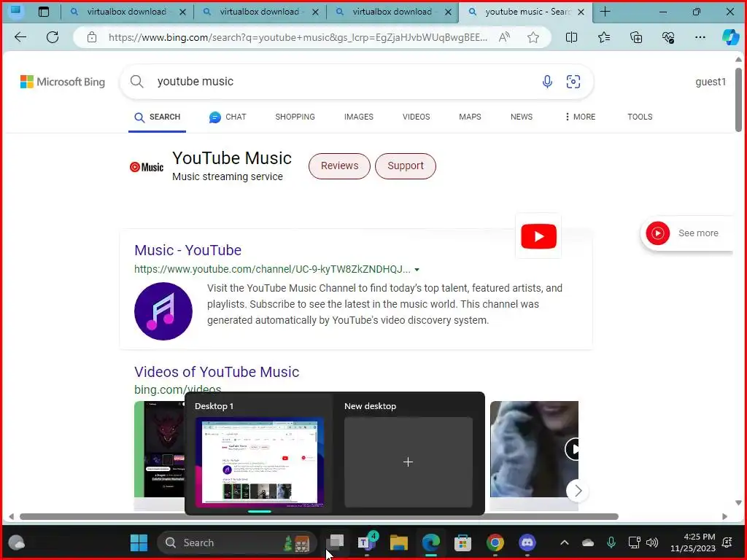Reload the page with refresh icon

pos(53,37)
